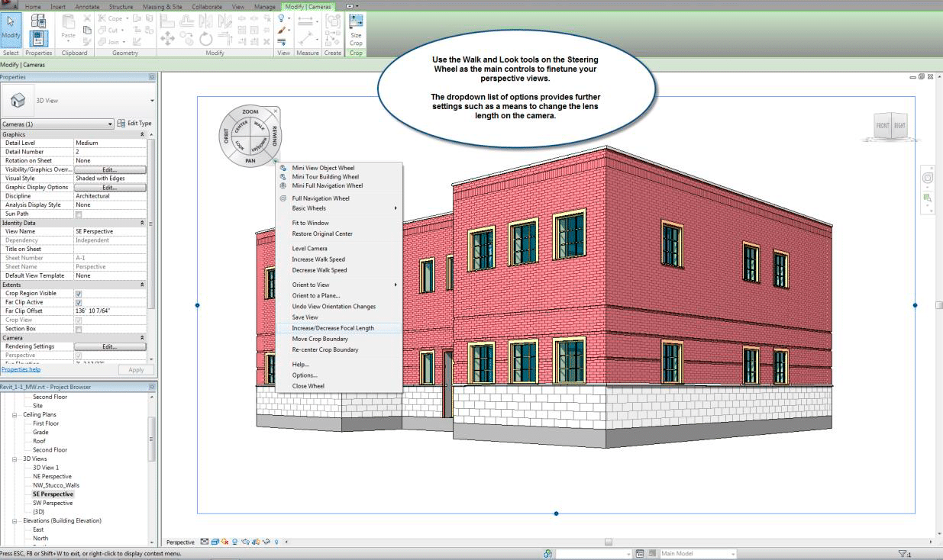Click the ViewCube in the viewport corner
Image resolution: width=943 pixels, height=560 pixels.
890,126
